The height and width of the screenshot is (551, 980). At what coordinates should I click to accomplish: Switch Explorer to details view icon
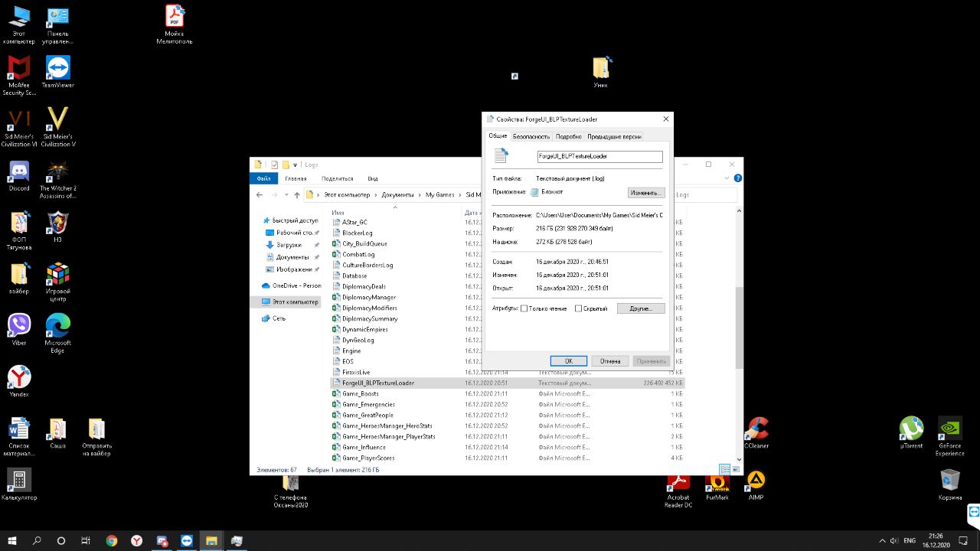click(x=724, y=469)
